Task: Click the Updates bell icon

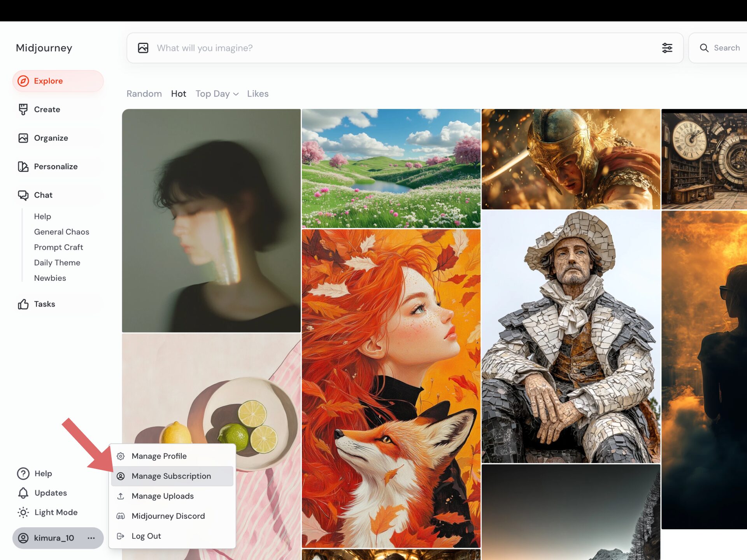Action: pyautogui.click(x=23, y=493)
